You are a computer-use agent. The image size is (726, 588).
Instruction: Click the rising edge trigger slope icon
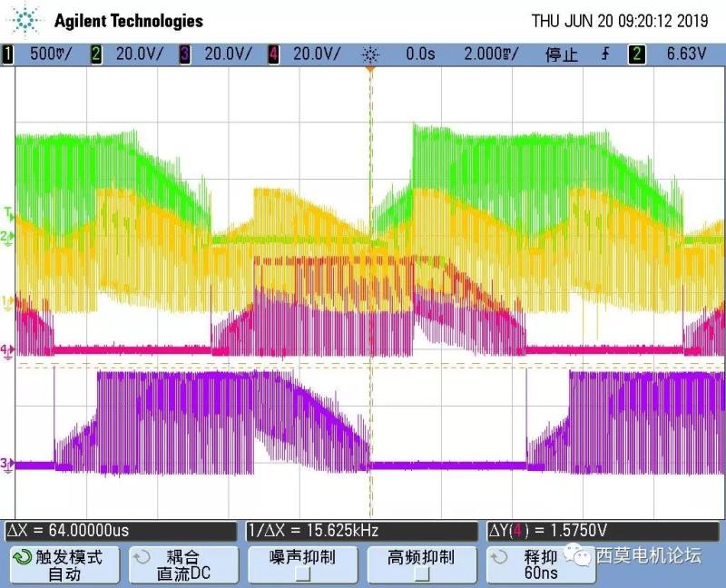pos(605,54)
